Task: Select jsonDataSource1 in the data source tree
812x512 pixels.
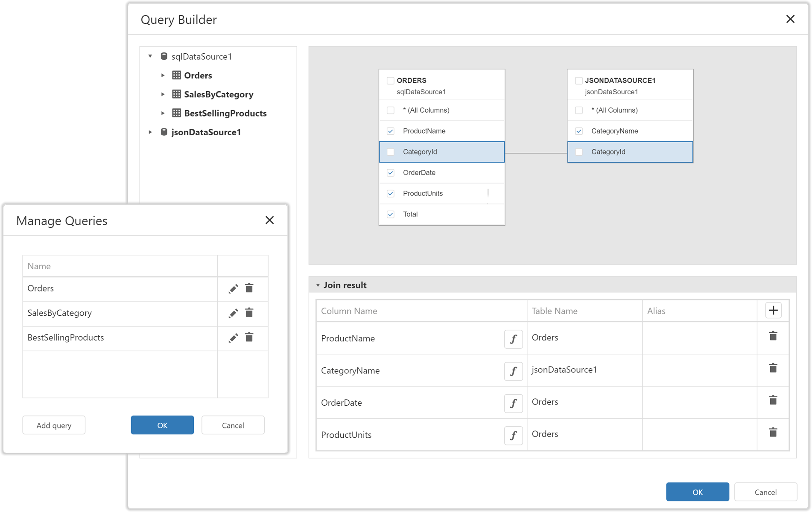Action: pyautogui.click(x=206, y=132)
